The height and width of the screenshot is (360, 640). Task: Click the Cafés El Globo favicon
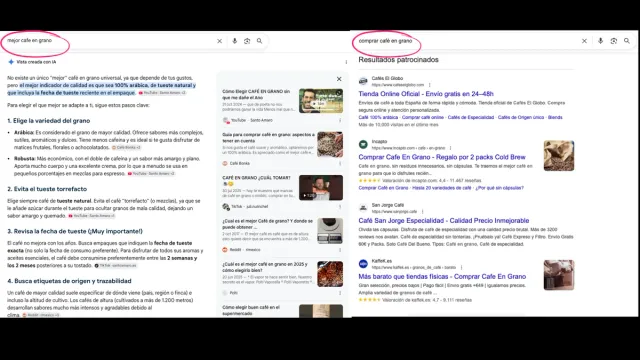pyautogui.click(x=363, y=81)
